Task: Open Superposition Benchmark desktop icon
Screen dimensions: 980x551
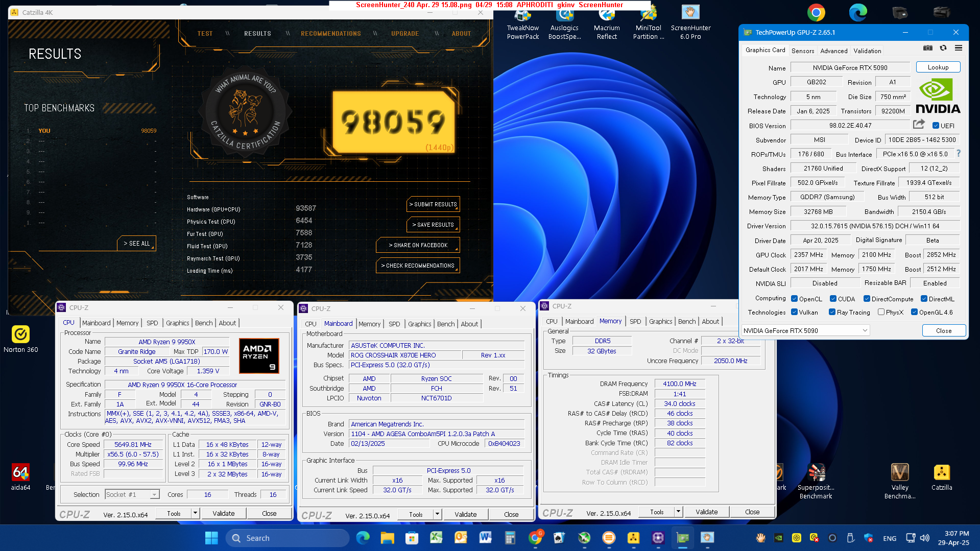Action: [x=816, y=481]
